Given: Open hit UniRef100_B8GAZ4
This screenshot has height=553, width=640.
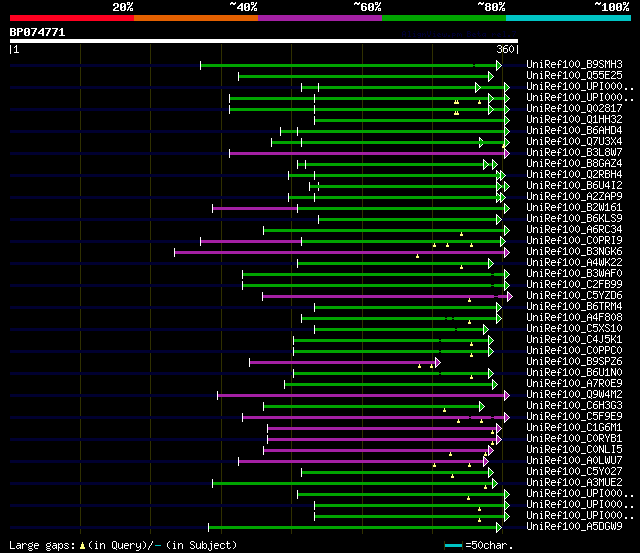Looking at the screenshot, I should 574,163.
